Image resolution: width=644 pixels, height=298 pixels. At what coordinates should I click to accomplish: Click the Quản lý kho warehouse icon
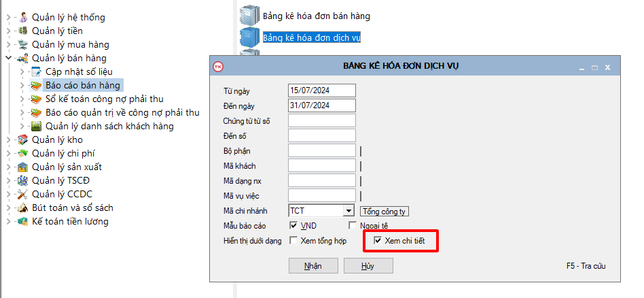coord(23,139)
